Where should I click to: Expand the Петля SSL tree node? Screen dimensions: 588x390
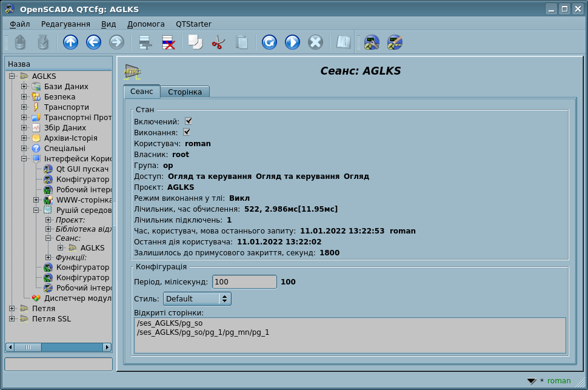point(12,318)
